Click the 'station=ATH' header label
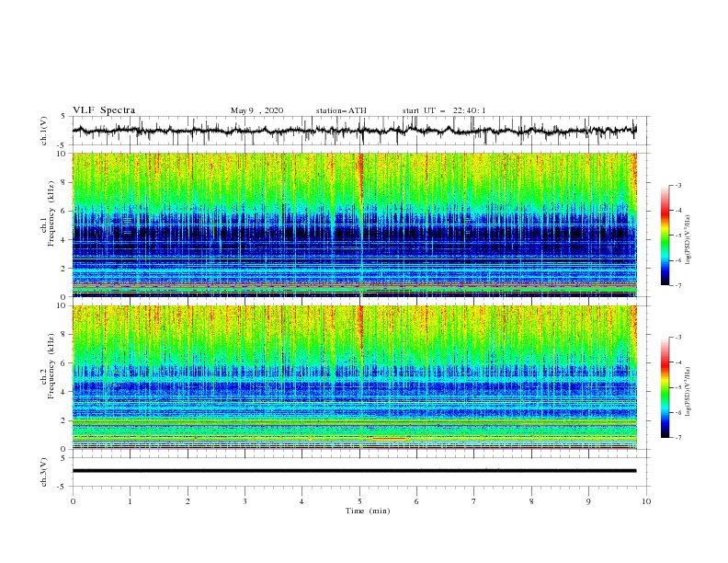728x563 pixels. tap(341, 110)
